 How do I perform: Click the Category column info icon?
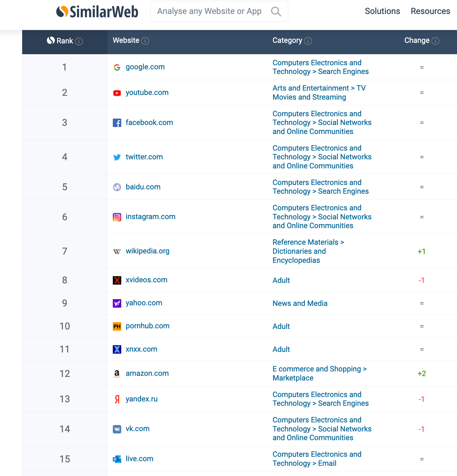click(x=308, y=41)
